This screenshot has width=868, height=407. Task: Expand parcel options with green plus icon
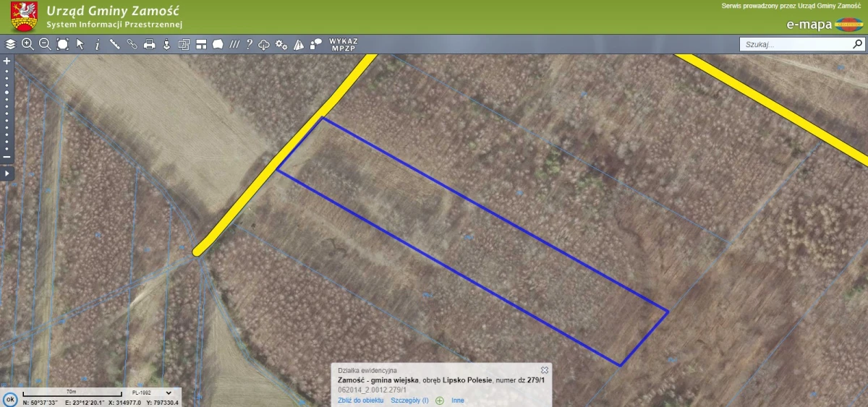pos(439,400)
